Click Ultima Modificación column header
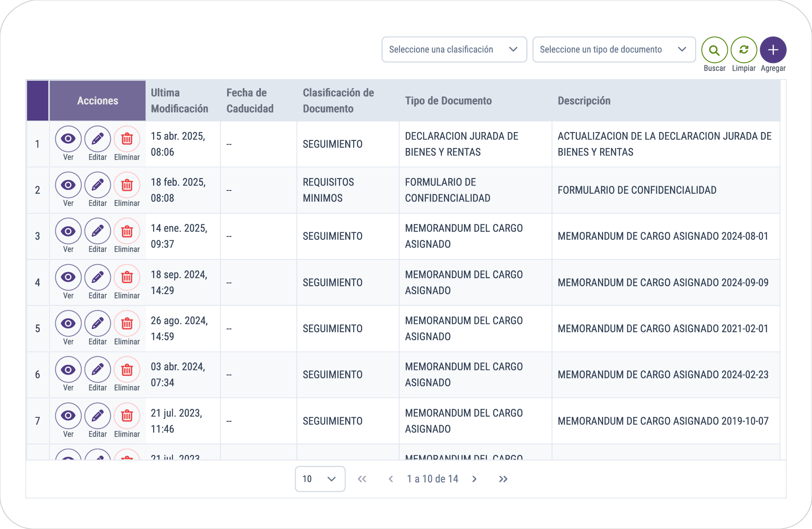812x529 pixels. click(x=179, y=101)
